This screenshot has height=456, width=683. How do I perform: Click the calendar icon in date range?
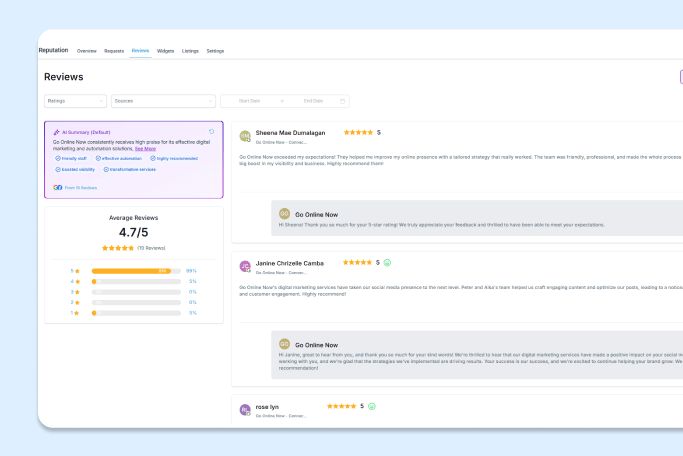pyautogui.click(x=343, y=101)
